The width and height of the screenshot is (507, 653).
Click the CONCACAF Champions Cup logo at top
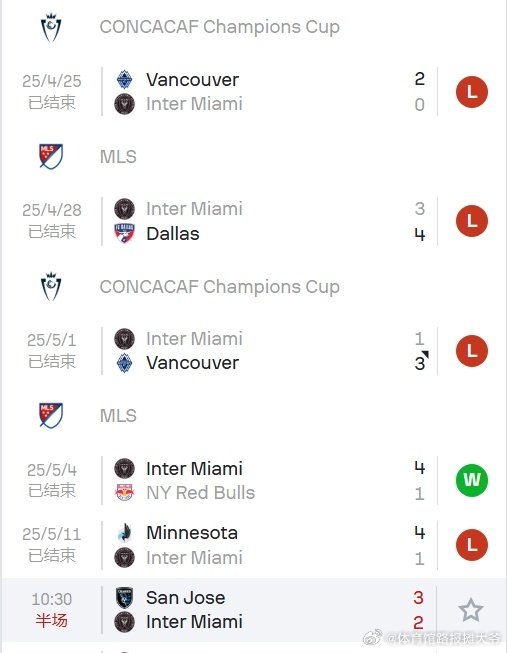point(51,27)
